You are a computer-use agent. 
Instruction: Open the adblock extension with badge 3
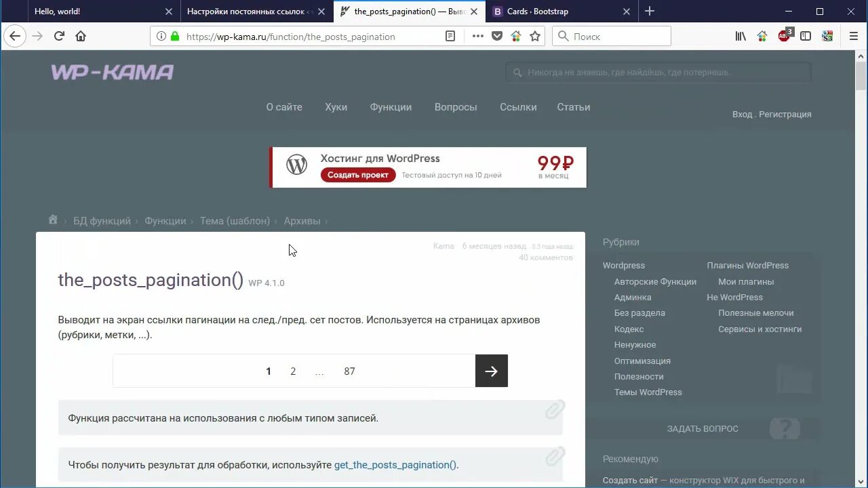[x=785, y=36]
